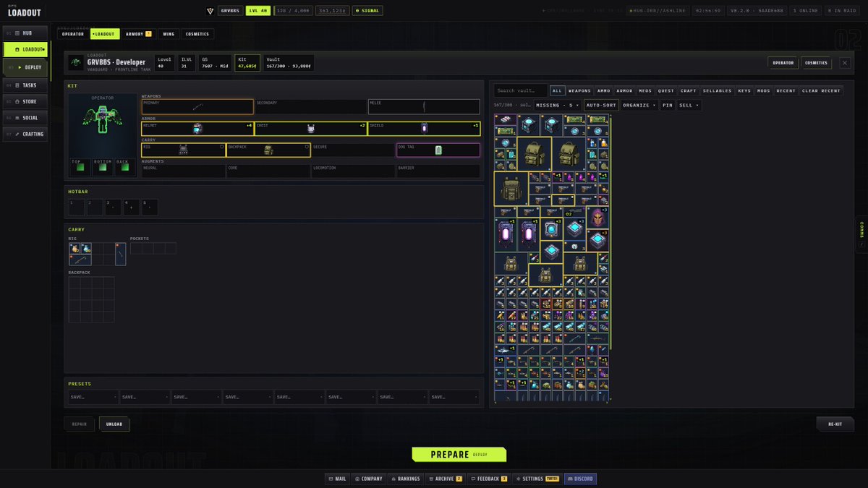Screen dimensions: 868x488
Task: Open Crafting in the left sidebar
Action: pos(25,134)
